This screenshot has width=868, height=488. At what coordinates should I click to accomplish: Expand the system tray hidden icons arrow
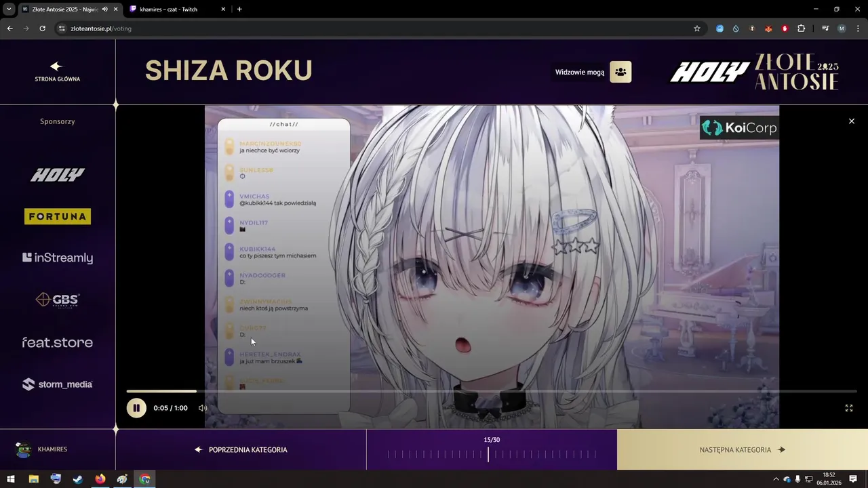[776, 479]
